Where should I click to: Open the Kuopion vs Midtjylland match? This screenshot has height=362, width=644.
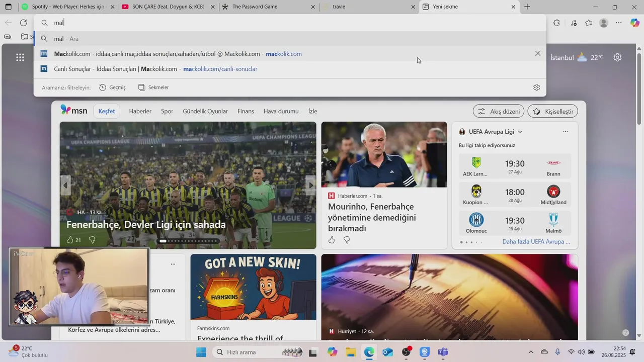(x=515, y=196)
